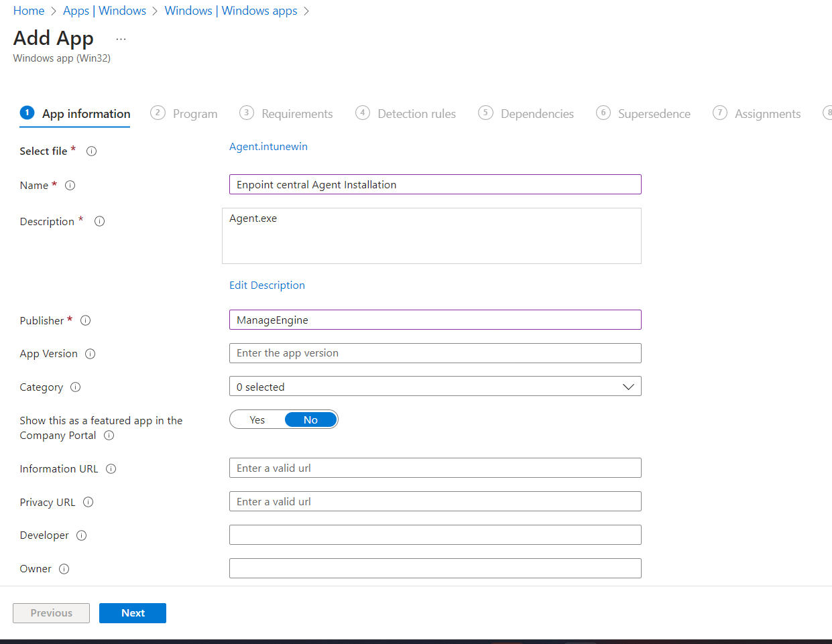Screen dimensions: 832x644
Task: Click info icon beside Owner label
Action: (64, 569)
